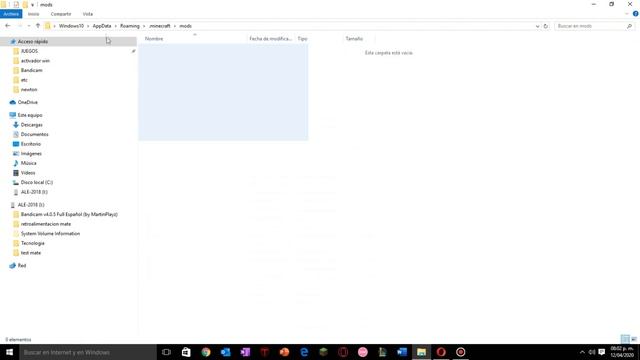Open Word from the taskbar
This screenshot has width=640, height=360.
[x=402, y=352]
